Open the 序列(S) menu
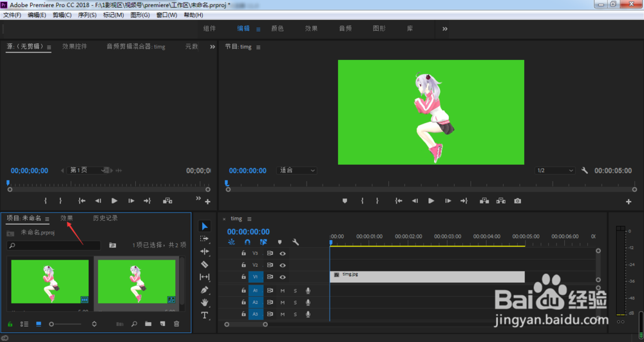Viewport: 644px width, 342px height. point(87,15)
